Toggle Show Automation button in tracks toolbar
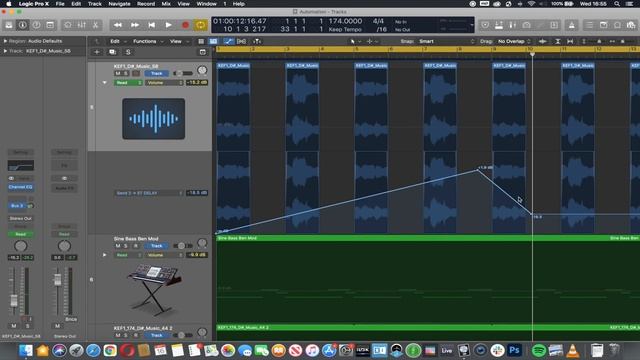Image resolution: width=640 pixels, height=360 pixels. pos(229,41)
